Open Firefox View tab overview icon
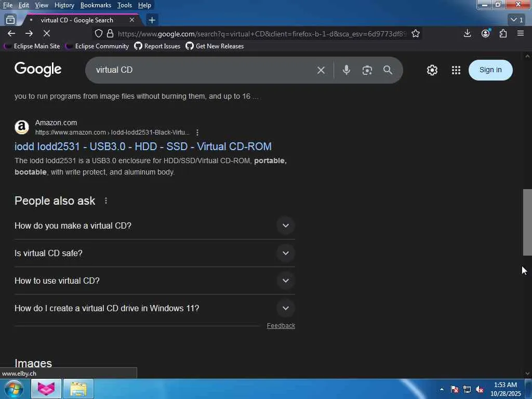Image resolution: width=532 pixels, height=399 pixels. (10, 20)
